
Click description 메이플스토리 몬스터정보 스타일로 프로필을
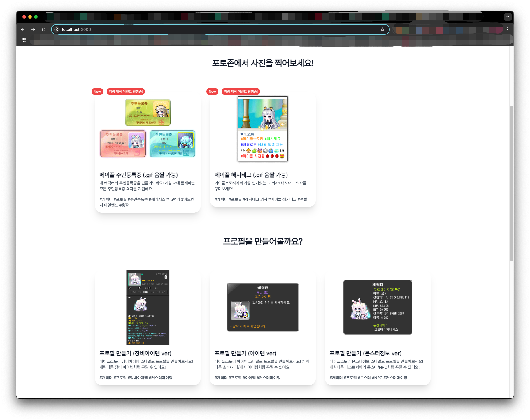click(x=376, y=364)
